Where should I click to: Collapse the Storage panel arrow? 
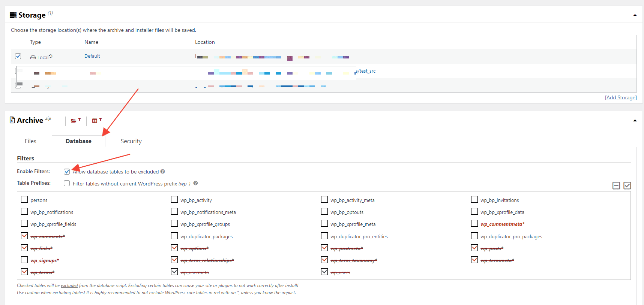click(635, 15)
